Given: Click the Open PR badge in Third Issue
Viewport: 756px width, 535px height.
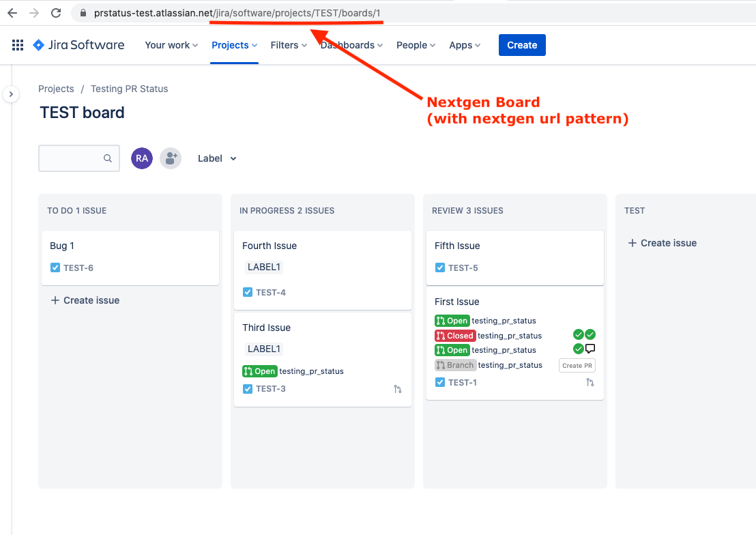Looking at the screenshot, I should coord(259,371).
